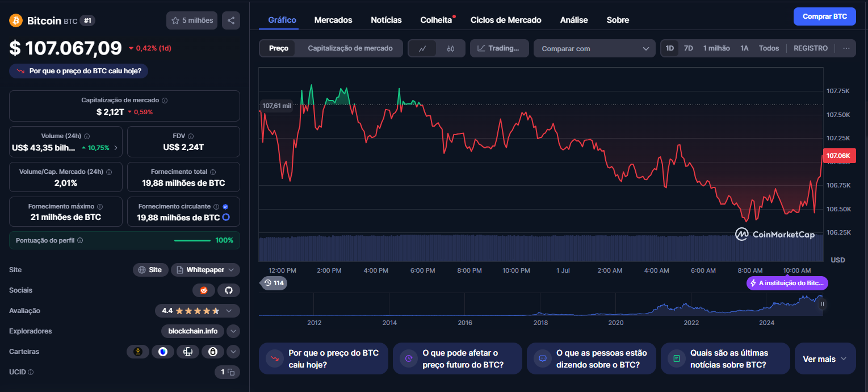Open the blue shield wallet icon
The width and height of the screenshot is (868, 392).
pyautogui.click(x=163, y=352)
